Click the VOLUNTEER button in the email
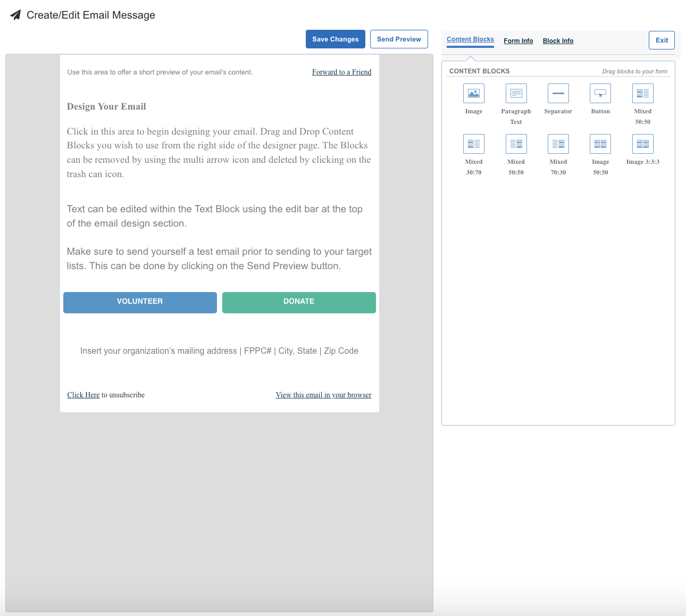 (x=140, y=302)
